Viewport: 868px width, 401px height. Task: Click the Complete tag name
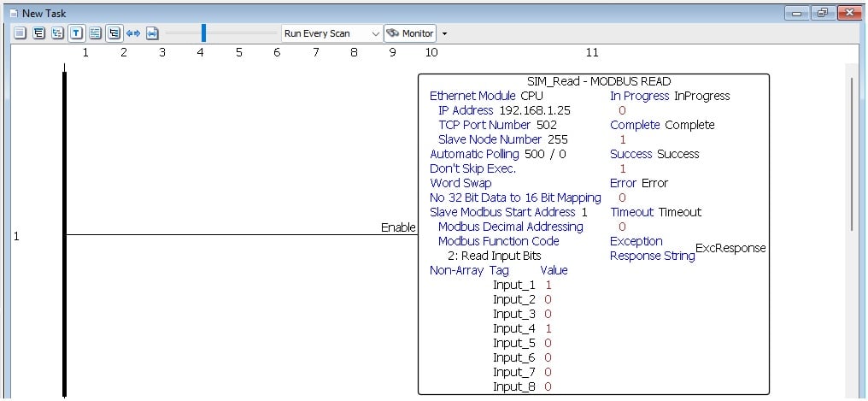pyautogui.click(x=689, y=125)
